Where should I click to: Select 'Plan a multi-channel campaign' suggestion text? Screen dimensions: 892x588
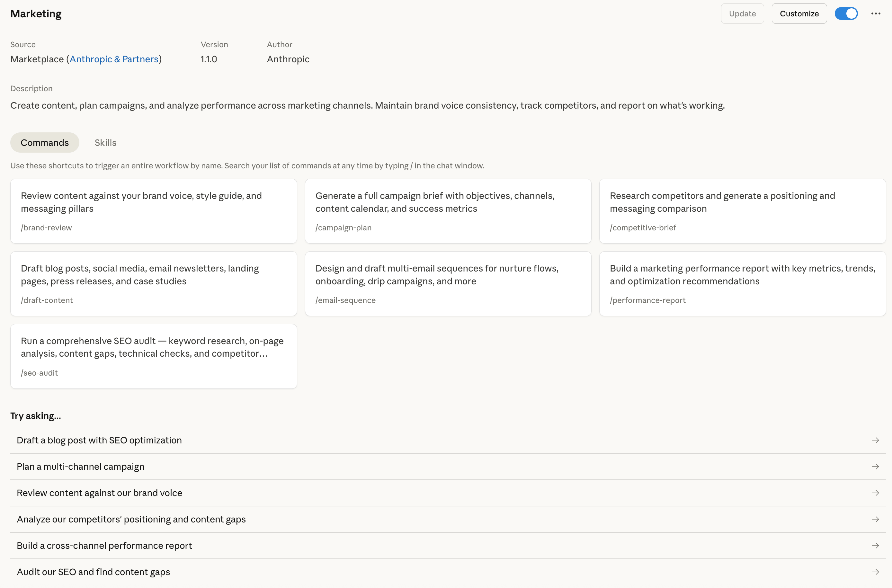click(x=81, y=467)
